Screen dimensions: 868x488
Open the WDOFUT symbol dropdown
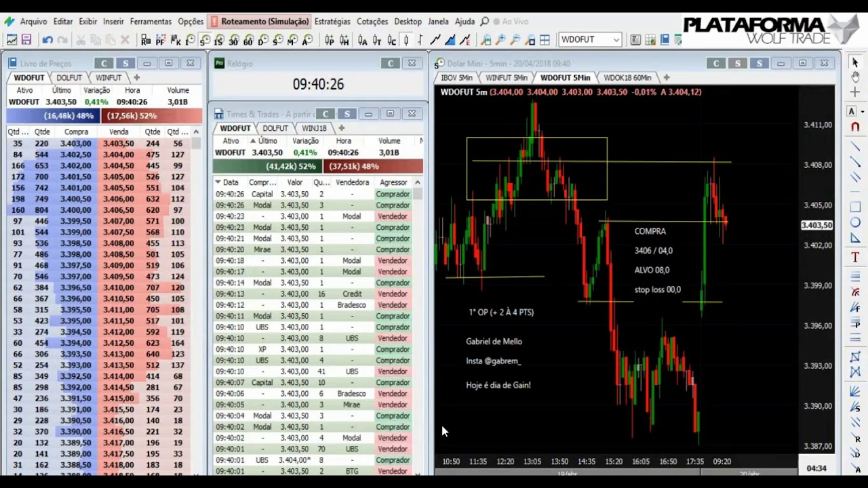pos(616,40)
